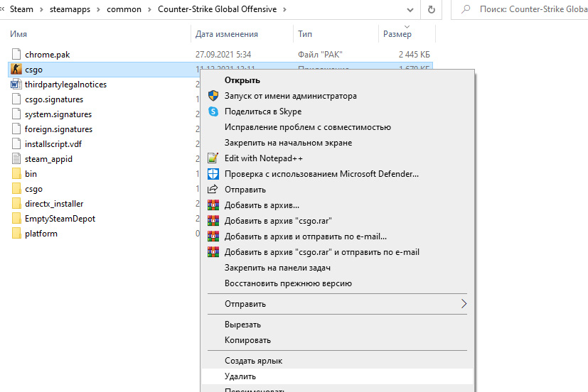Click the installscript.vdf file icon
The width and height of the screenshot is (588, 392).
pyautogui.click(x=16, y=143)
